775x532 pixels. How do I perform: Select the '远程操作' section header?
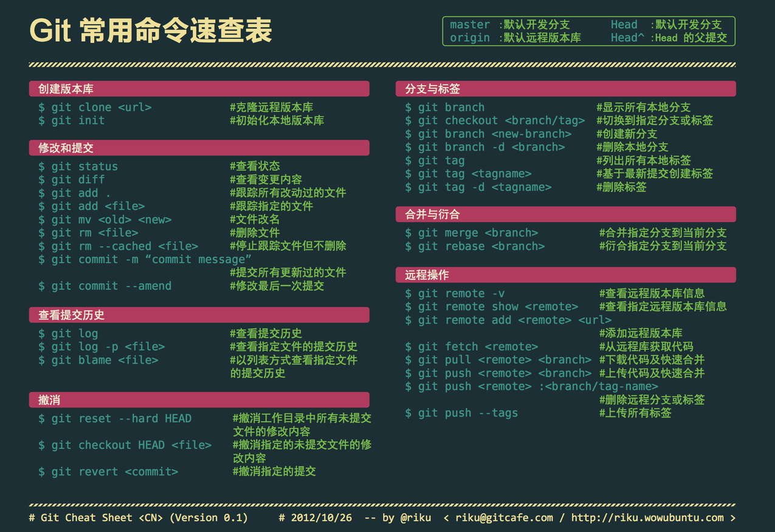tap(566, 275)
